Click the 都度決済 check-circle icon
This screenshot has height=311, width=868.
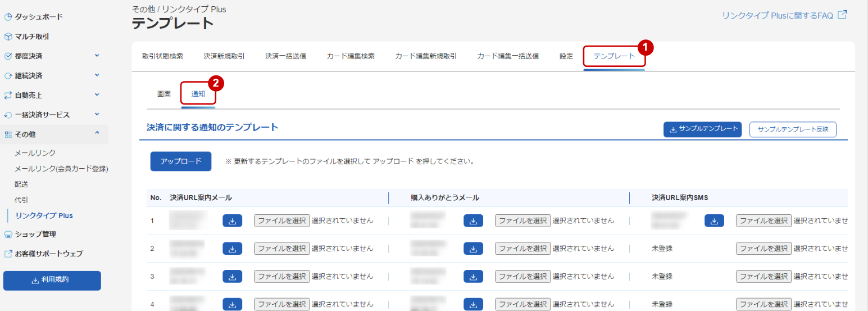tap(8, 56)
